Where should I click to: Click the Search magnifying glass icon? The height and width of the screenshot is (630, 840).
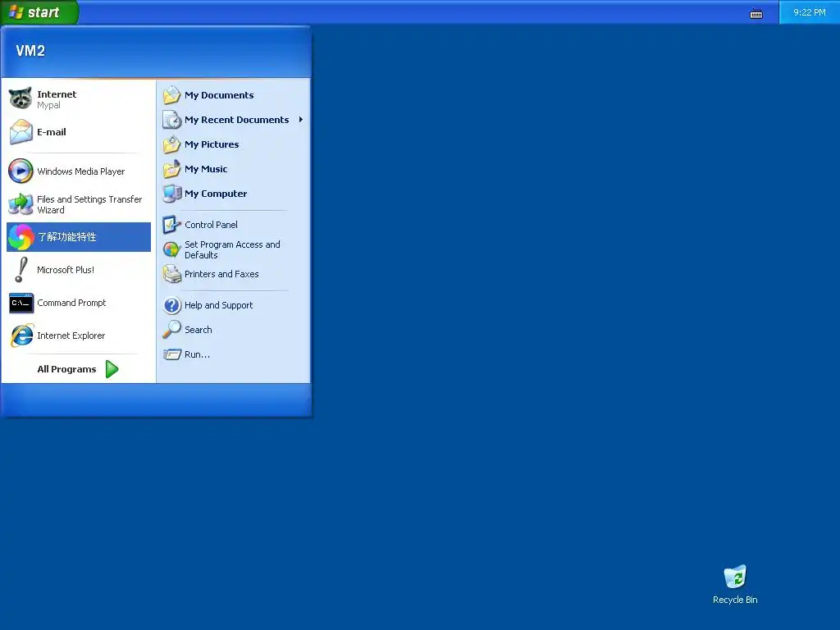(x=171, y=330)
